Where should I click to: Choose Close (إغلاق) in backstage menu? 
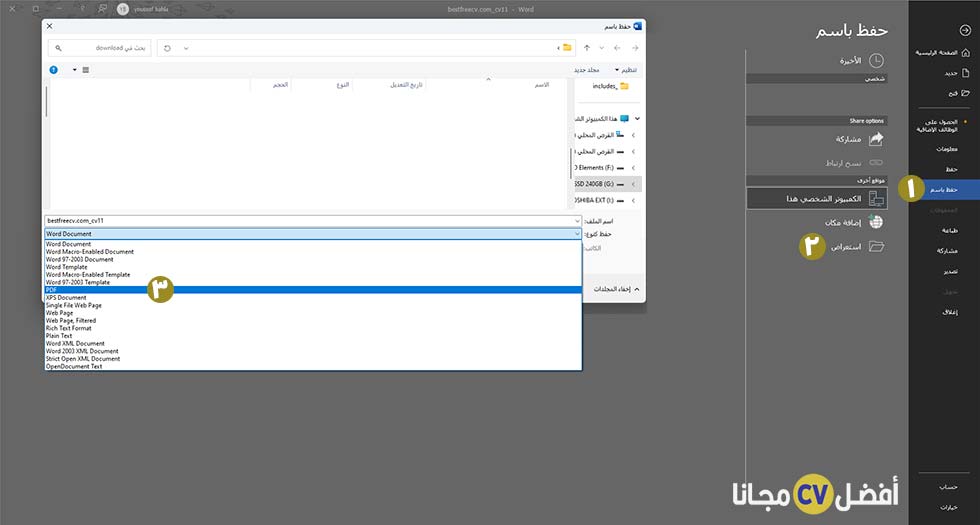point(950,312)
